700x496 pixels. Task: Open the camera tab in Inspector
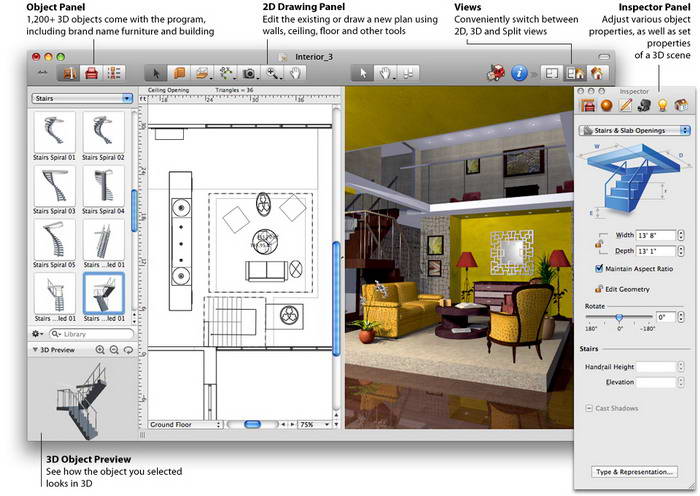[644, 105]
